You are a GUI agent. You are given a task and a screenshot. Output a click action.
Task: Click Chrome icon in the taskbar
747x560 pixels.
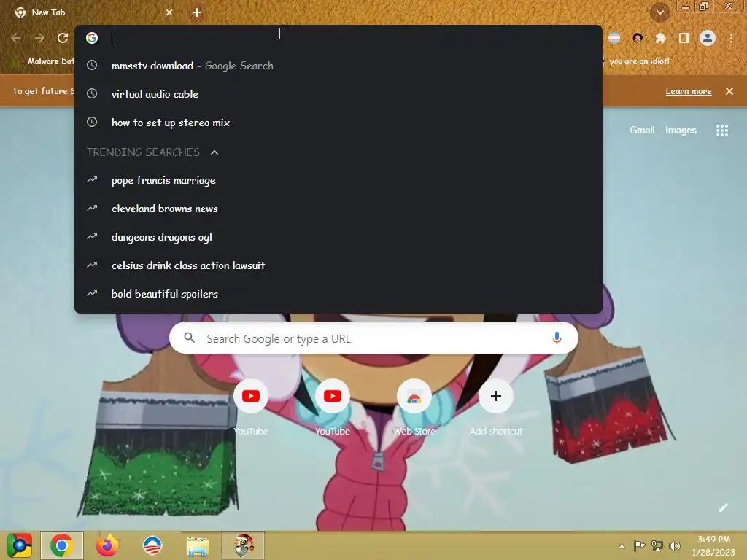62,545
